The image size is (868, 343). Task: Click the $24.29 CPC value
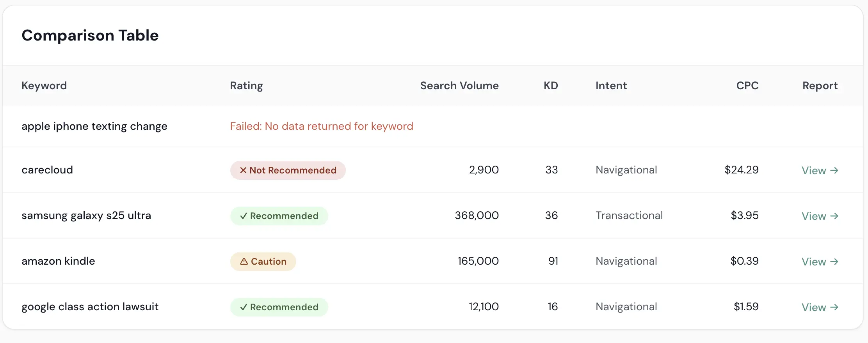[742, 170]
